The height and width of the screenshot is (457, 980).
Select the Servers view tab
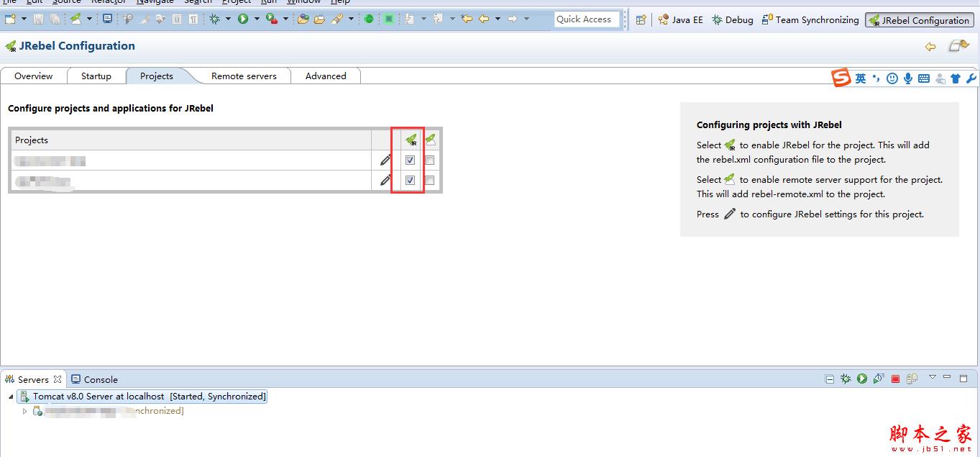click(33, 379)
